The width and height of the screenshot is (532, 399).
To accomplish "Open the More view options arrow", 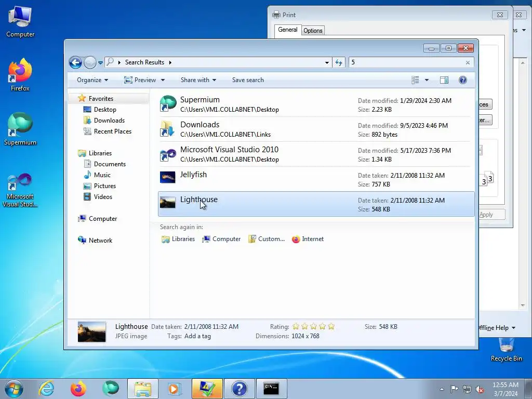I will (x=427, y=80).
